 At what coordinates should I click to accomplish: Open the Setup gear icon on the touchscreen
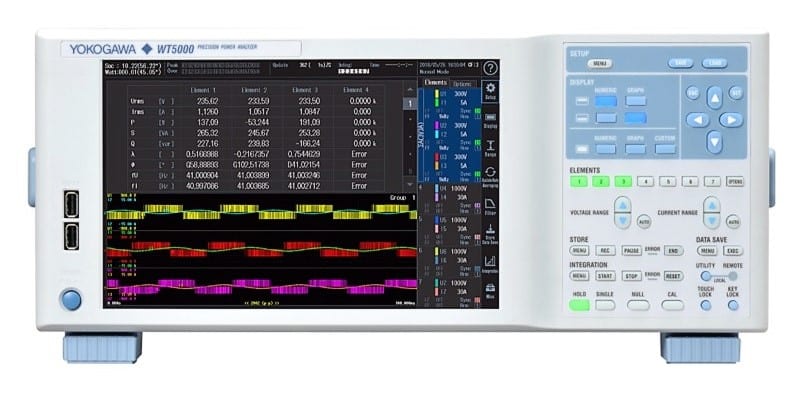click(490, 91)
